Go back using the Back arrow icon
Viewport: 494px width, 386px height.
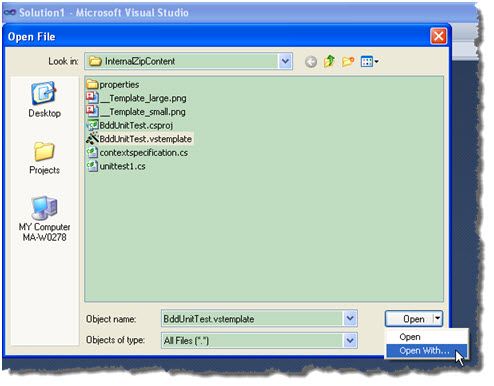pos(311,62)
